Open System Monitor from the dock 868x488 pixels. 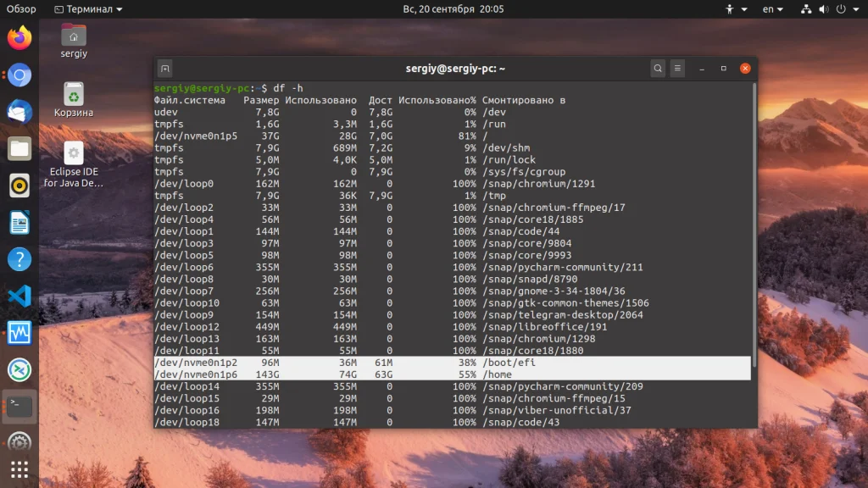click(19, 333)
